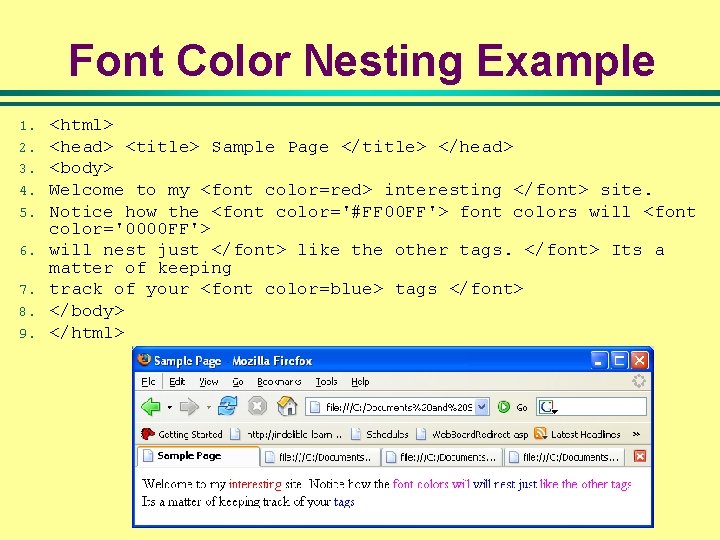The width and height of the screenshot is (720, 540).
Task: Switch to the last file:///C:/Documents tab
Action: point(564,457)
